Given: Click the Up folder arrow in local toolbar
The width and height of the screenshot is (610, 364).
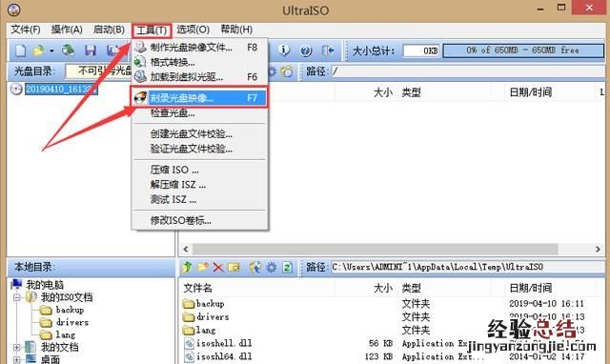Looking at the screenshot, I should 188,267.
